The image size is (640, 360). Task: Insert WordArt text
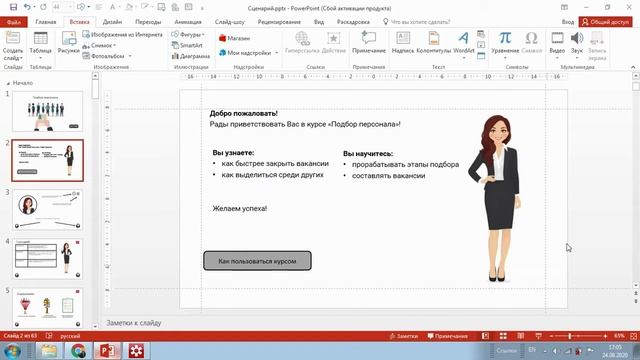(x=463, y=44)
